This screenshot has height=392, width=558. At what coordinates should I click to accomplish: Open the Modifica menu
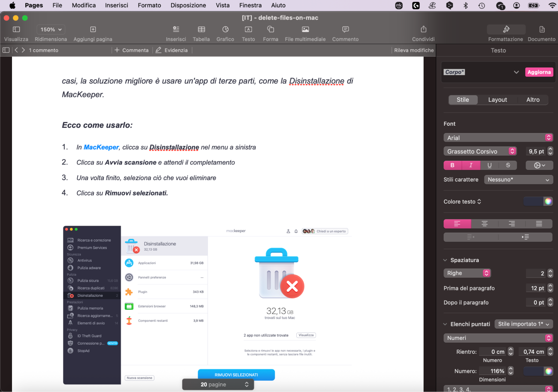(84, 6)
